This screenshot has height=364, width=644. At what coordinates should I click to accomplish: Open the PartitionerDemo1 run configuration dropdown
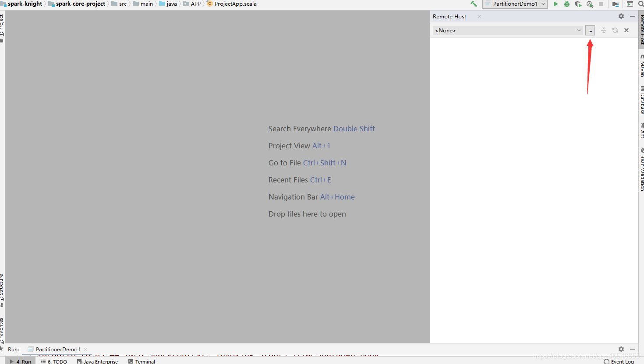(515, 4)
